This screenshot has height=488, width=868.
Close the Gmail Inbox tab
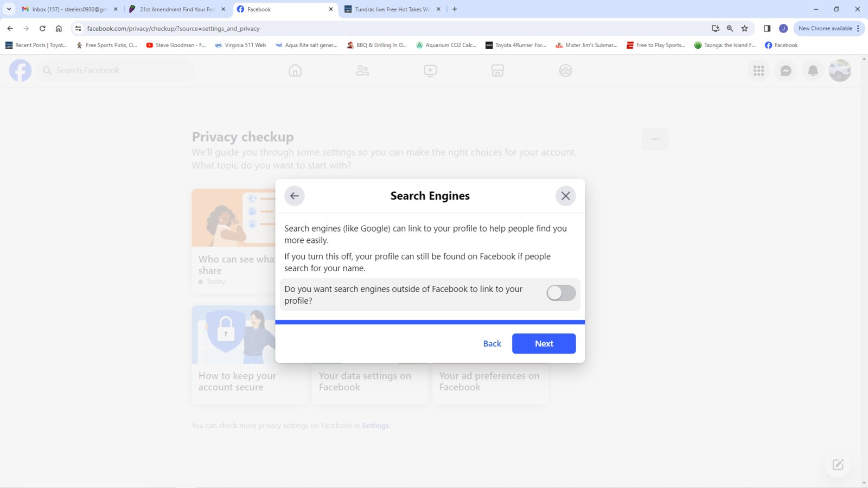point(116,9)
